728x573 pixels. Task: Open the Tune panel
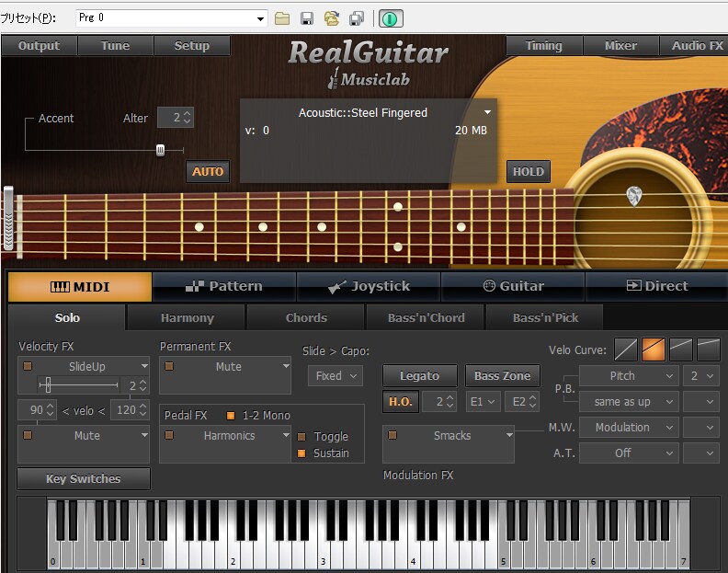tap(115, 46)
